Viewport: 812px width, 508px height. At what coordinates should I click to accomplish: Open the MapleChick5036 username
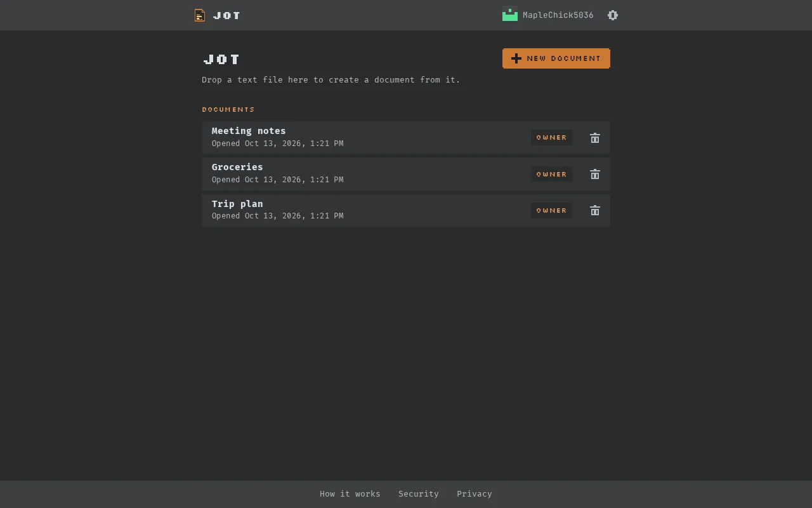pos(558,15)
